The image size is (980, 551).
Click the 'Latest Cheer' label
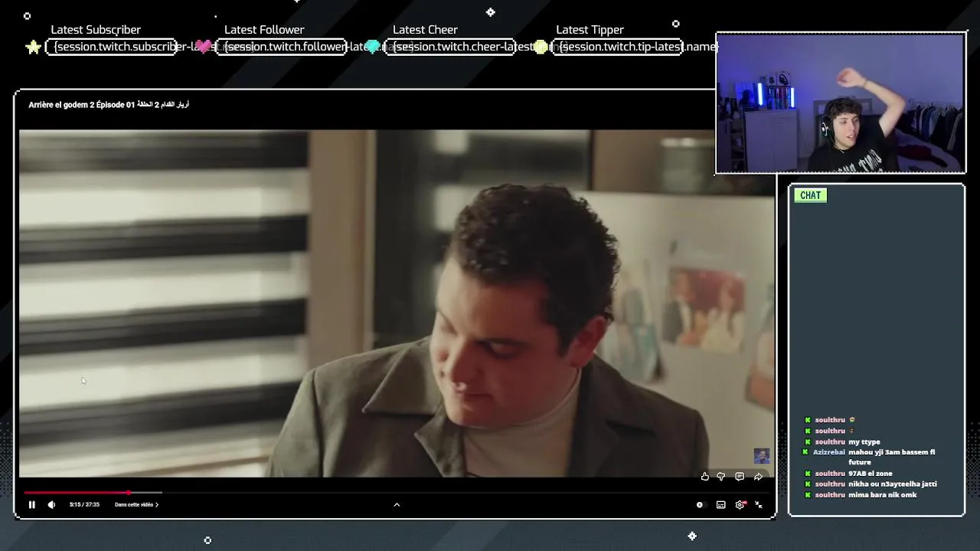pyautogui.click(x=425, y=30)
